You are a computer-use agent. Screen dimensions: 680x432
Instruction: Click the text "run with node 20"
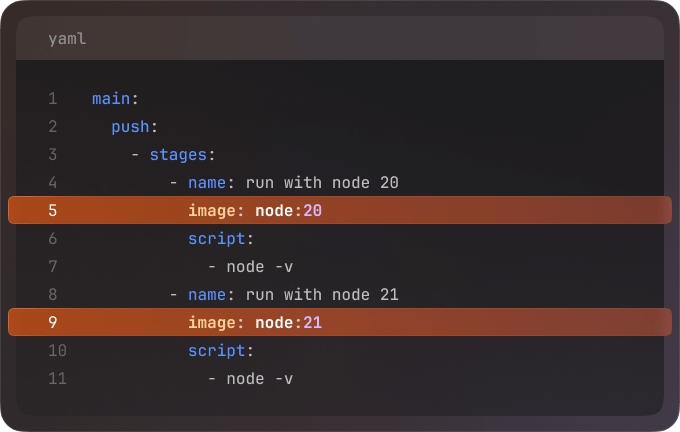click(322, 183)
